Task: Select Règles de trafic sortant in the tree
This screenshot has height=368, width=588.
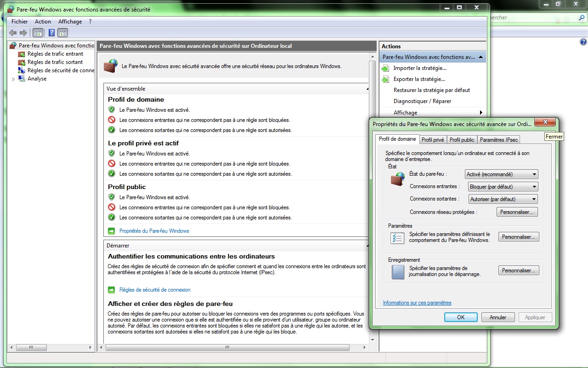Action: [55, 62]
